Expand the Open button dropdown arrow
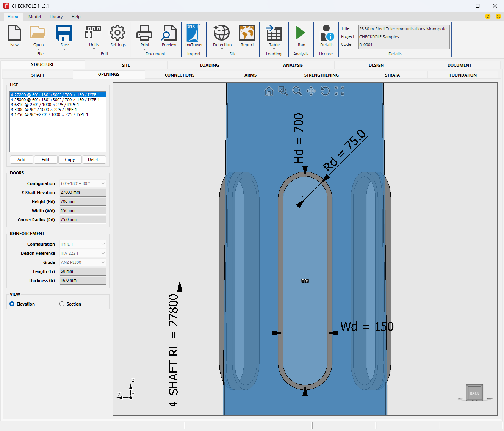This screenshot has height=431, width=504. 38,49
